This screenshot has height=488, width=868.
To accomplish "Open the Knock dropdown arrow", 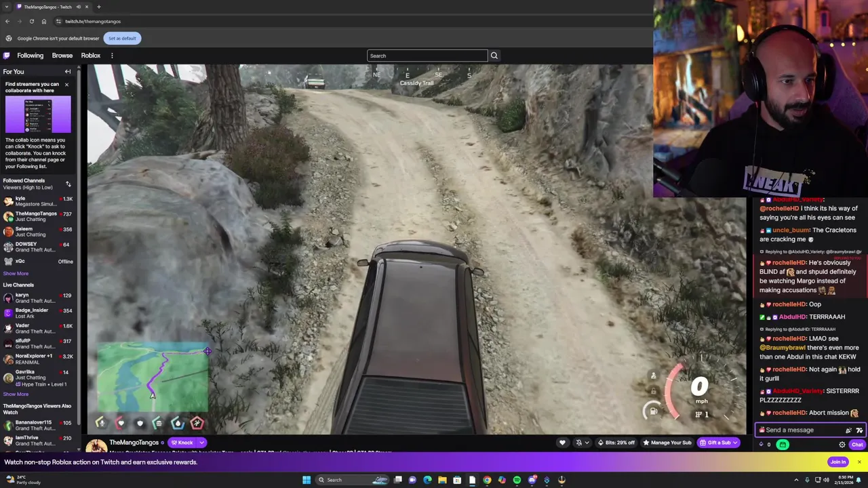I will [201, 443].
